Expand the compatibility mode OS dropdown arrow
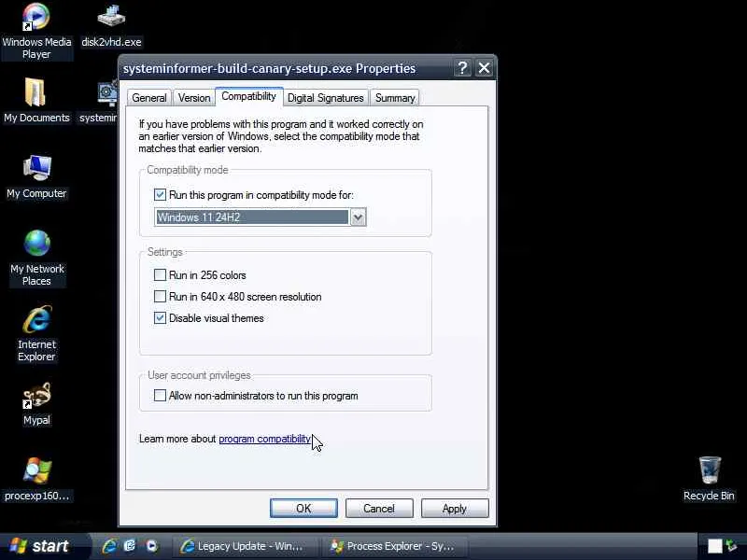This screenshot has height=560, width=747. pyautogui.click(x=359, y=217)
